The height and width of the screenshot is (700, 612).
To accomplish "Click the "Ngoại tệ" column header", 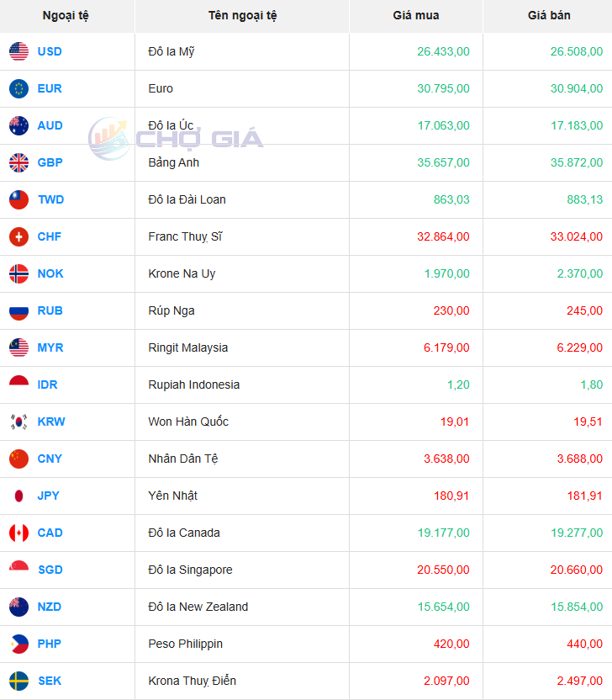I will point(66,15).
